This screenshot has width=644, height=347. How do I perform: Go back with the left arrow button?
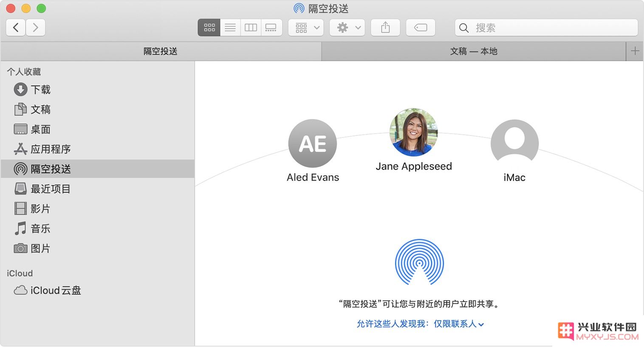click(x=16, y=28)
